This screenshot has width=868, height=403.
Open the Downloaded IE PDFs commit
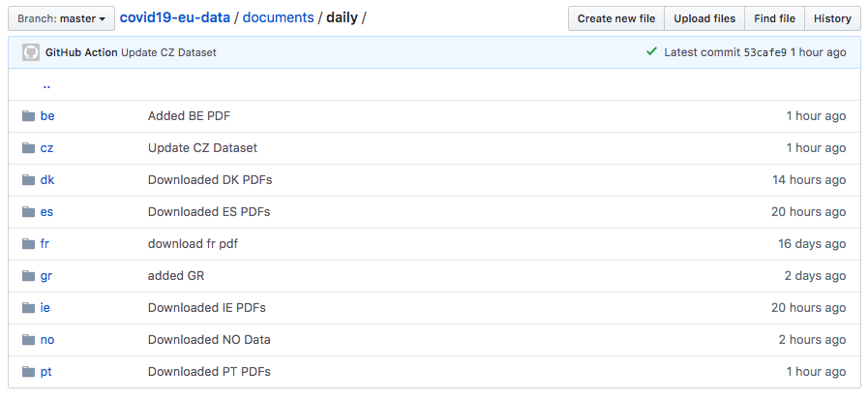tap(206, 308)
